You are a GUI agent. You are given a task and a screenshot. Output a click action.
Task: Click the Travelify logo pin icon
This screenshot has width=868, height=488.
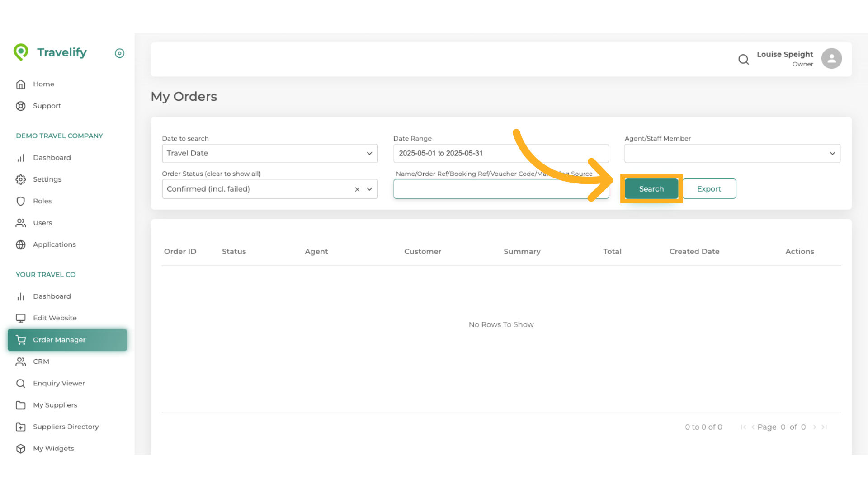click(21, 52)
